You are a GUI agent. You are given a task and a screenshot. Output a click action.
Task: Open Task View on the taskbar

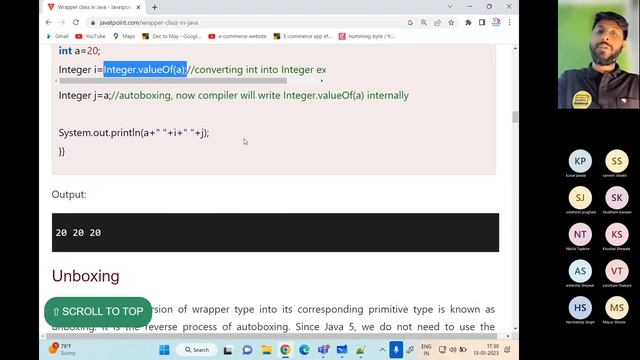[x=228, y=350]
